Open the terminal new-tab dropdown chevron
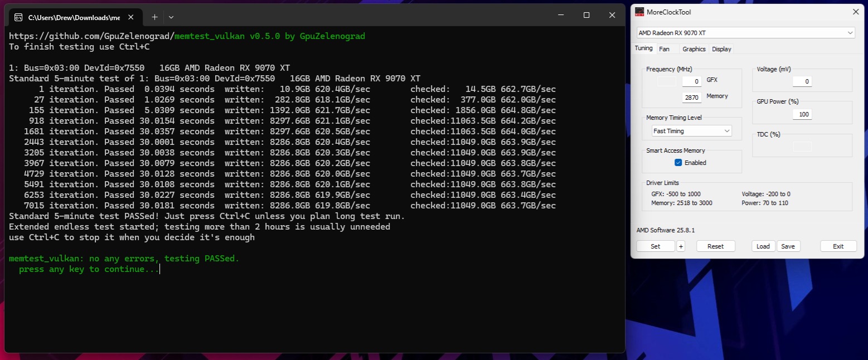Image resolution: width=868 pixels, height=360 pixels. (171, 17)
